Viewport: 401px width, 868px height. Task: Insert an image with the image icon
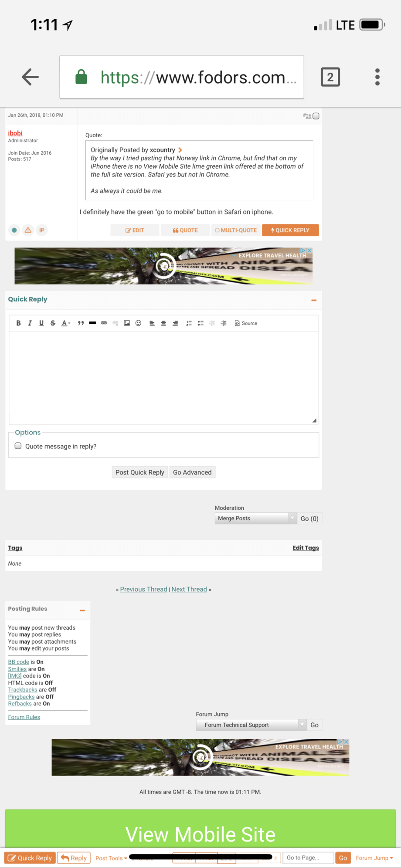[127, 323]
